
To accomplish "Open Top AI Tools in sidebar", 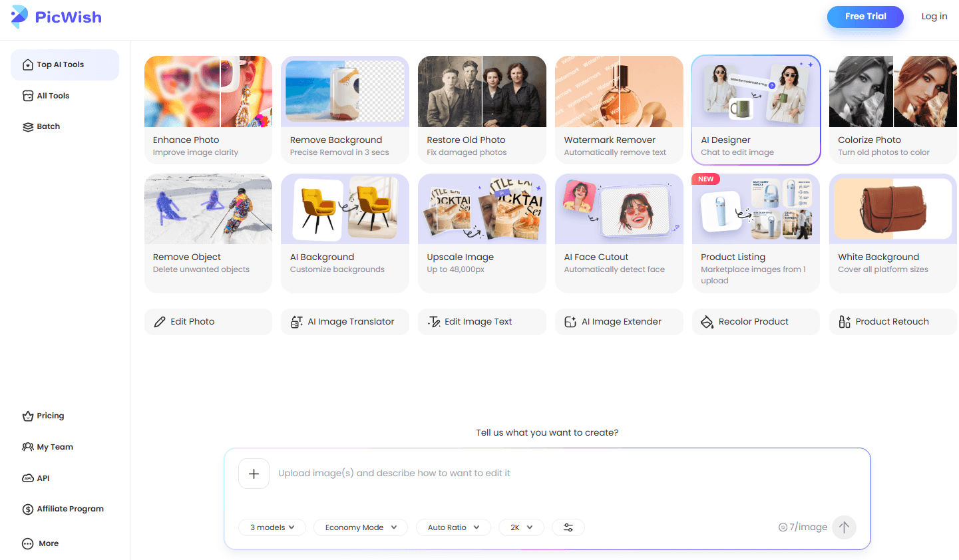I will click(x=65, y=65).
